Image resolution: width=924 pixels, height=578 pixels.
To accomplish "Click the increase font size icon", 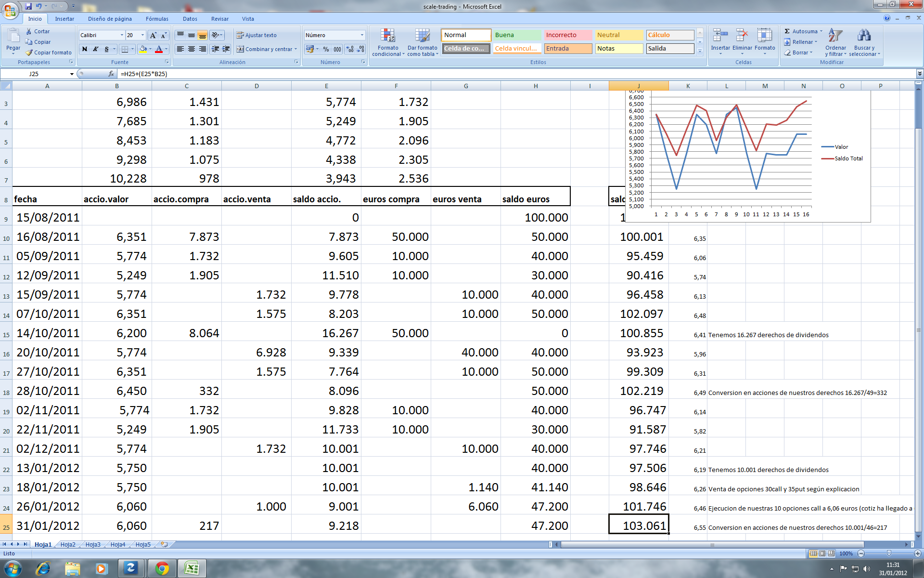I will pos(153,35).
